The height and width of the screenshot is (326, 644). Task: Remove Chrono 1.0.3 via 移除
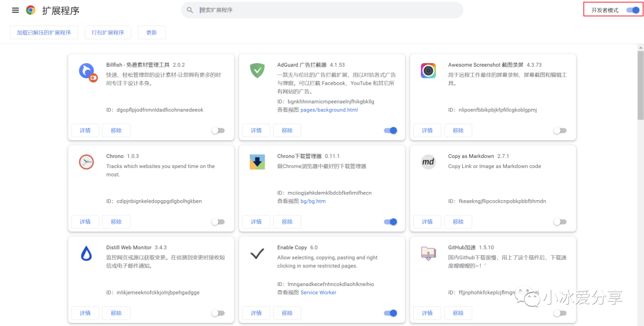(x=116, y=221)
